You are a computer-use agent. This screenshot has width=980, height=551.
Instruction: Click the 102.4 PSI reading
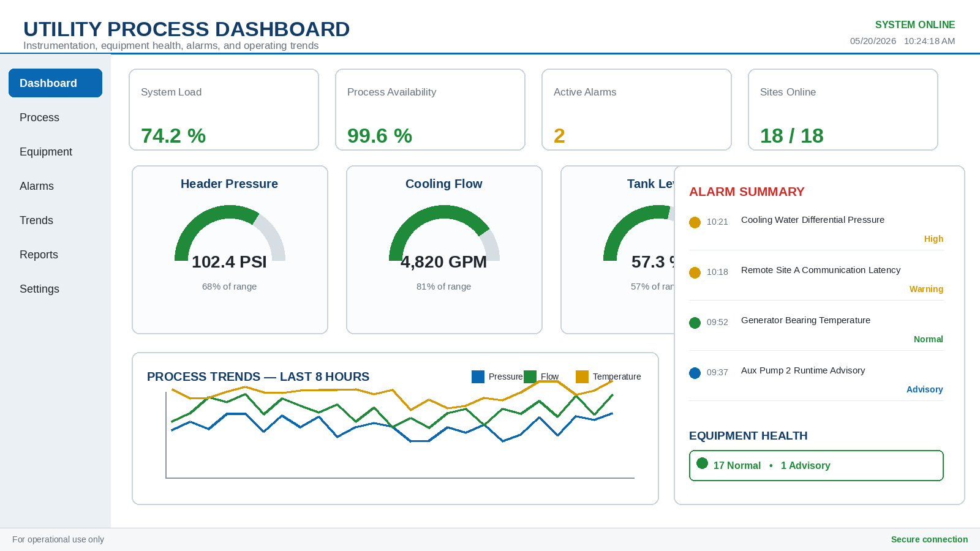[x=229, y=262]
